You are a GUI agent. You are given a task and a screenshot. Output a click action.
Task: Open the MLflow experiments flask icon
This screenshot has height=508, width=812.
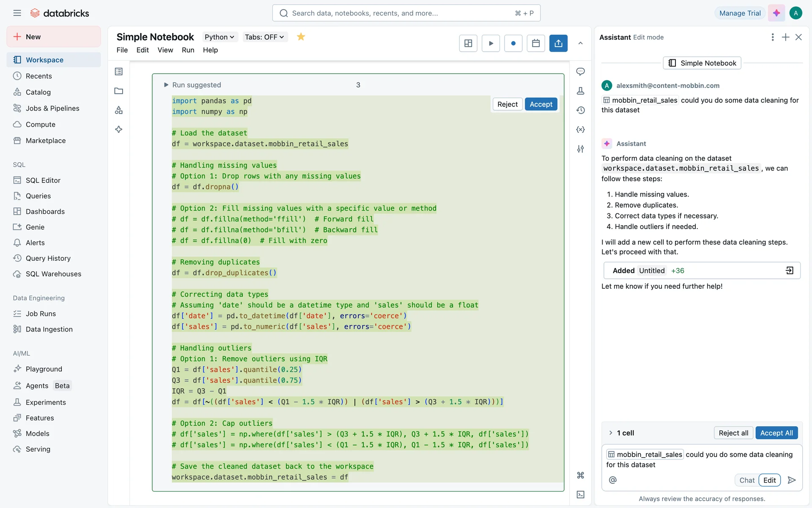580,91
